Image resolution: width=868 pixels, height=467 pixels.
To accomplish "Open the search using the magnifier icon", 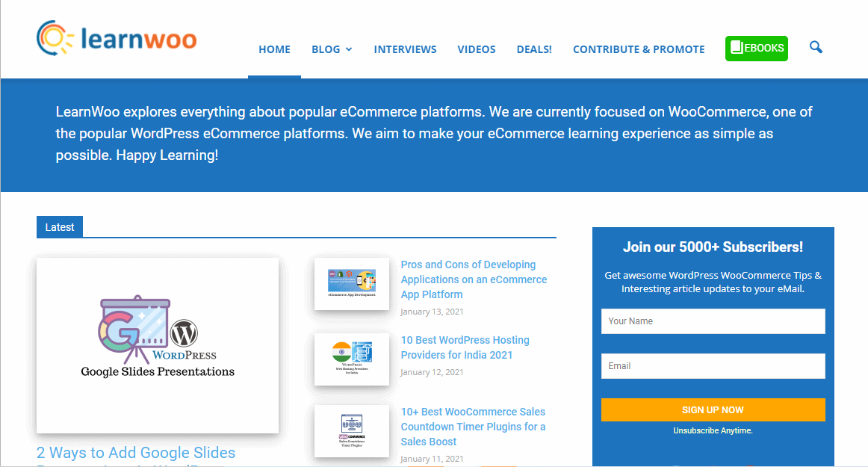I will 816,47.
